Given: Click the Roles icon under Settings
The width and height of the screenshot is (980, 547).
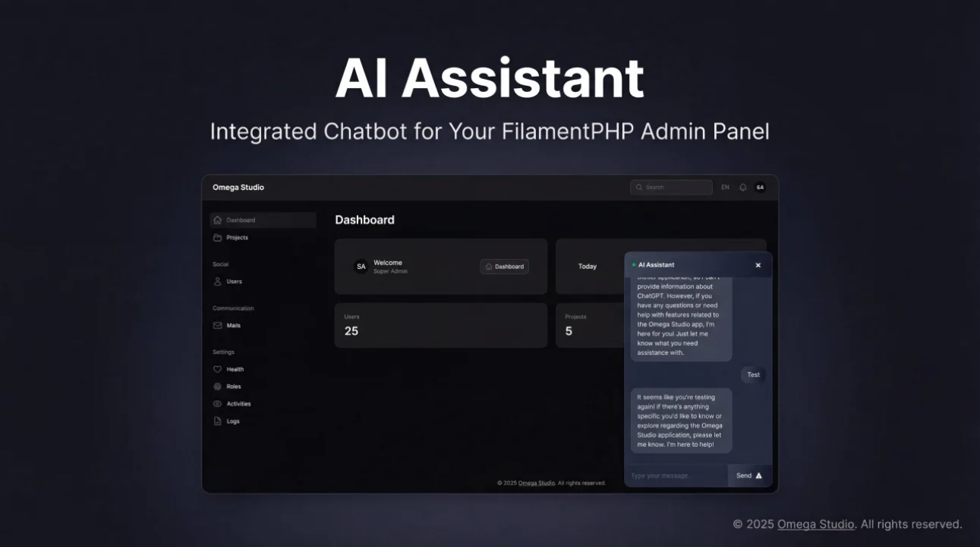Looking at the screenshot, I should (x=217, y=386).
